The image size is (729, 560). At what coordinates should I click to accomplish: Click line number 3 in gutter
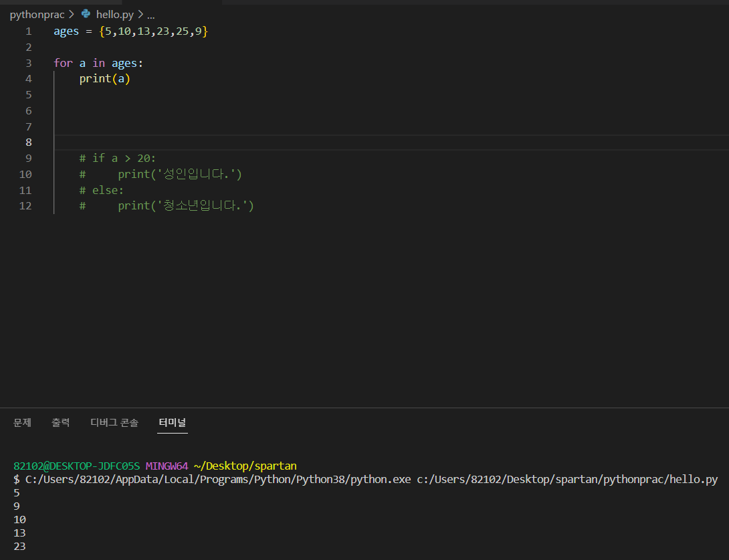click(x=29, y=63)
